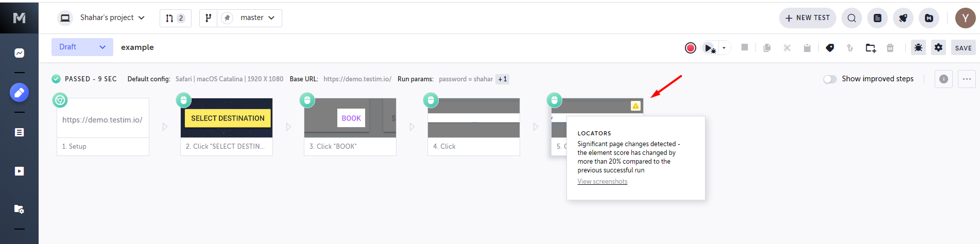
Task: Open the runs play icon in sidebar
Action: click(19, 171)
